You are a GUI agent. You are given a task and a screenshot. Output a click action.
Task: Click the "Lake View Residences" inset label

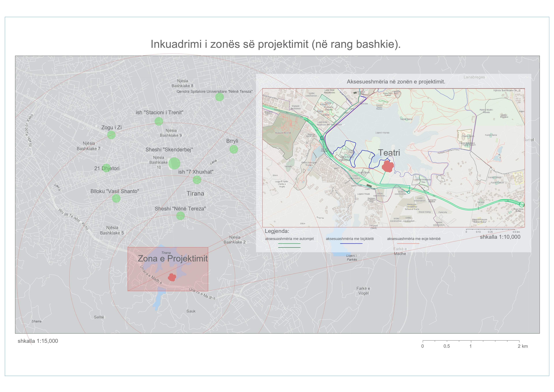pos(329,91)
